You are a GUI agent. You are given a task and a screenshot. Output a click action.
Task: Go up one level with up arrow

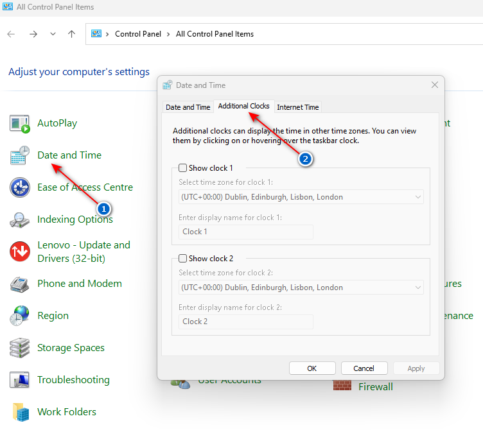[x=71, y=34]
